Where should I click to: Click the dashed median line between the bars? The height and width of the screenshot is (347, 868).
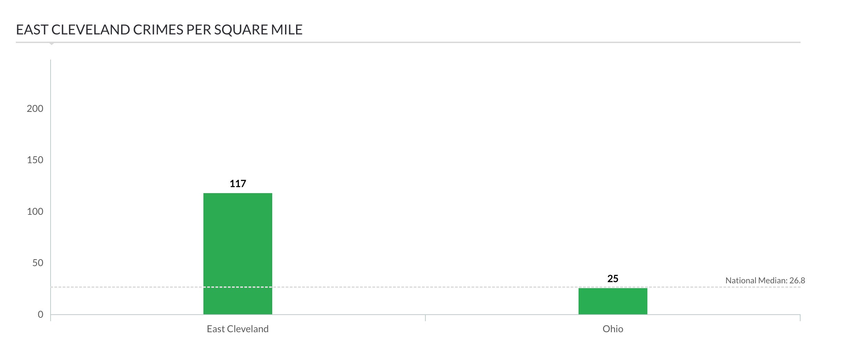point(425,287)
